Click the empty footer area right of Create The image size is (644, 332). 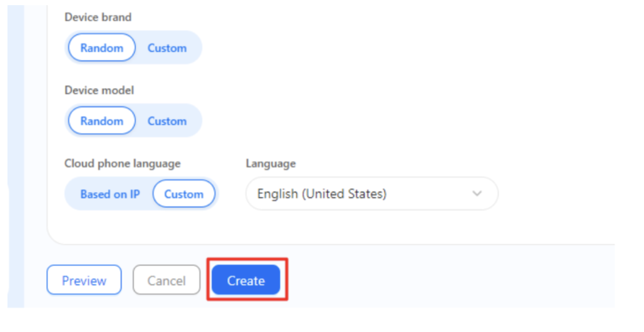(452, 280)
